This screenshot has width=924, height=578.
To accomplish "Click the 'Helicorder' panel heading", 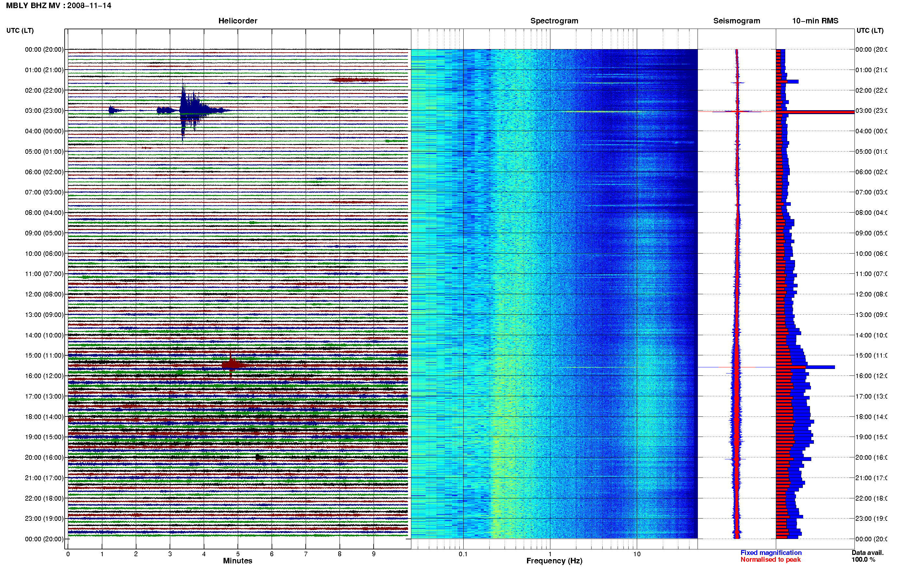I will click(237, 21).
